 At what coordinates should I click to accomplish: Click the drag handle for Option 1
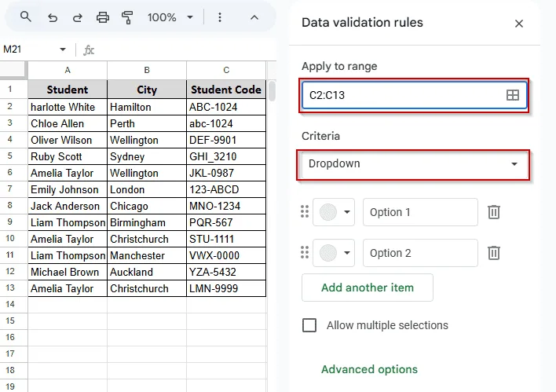[305, 212]
